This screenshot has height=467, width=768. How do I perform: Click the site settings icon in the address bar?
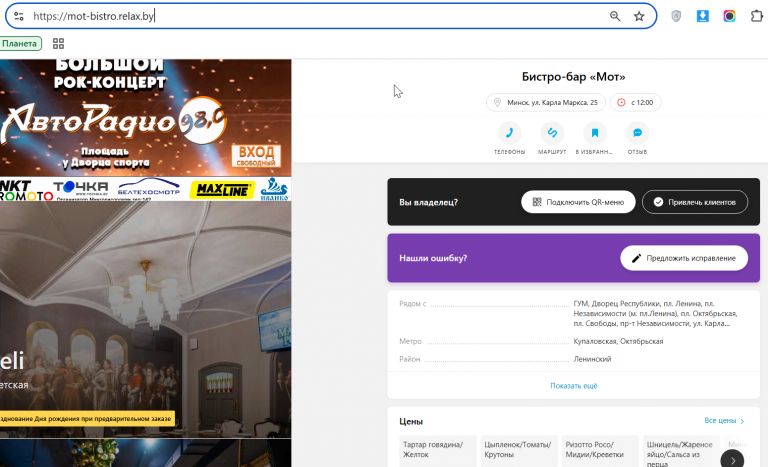[19, 16]
